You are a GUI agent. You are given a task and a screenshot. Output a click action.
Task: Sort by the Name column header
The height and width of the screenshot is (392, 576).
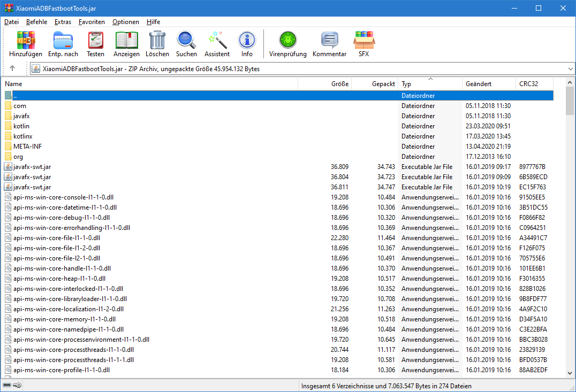coord(149,83)
